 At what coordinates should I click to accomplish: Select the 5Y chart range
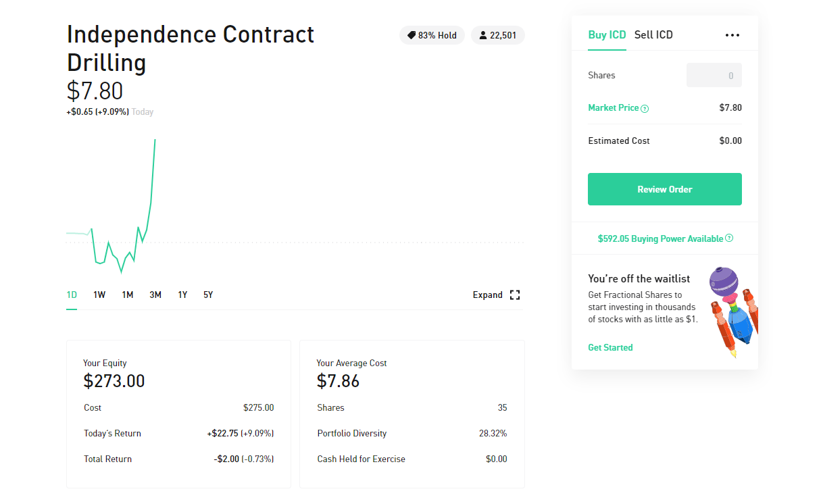pyautogui.click(x=208, y=295)
